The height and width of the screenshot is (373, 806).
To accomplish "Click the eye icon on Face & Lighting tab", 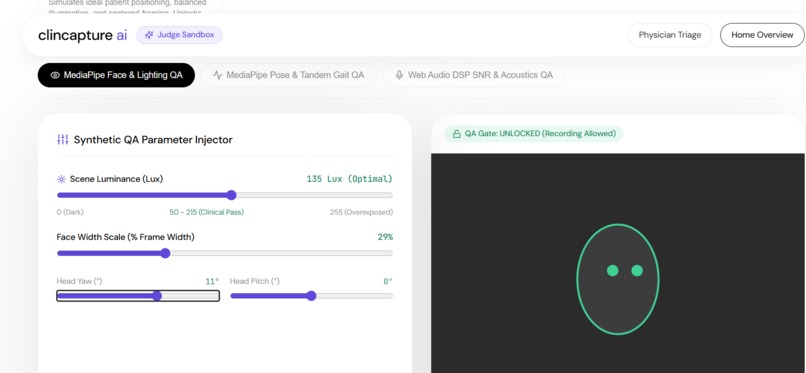I will tap(55, 75).
